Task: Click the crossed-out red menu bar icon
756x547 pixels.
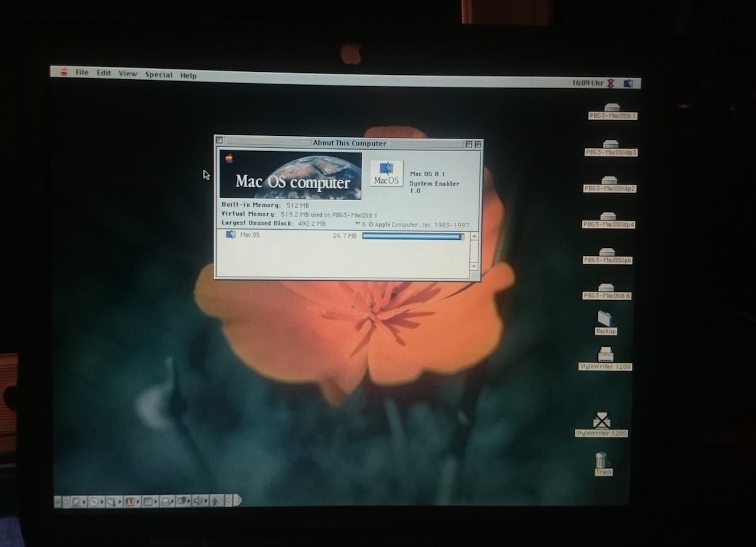Action: point(610,83)
